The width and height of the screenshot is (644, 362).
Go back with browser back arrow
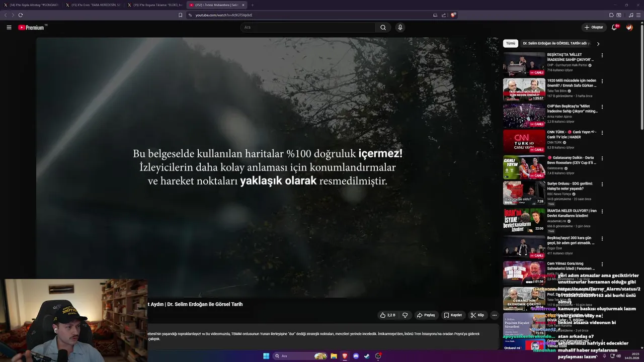pyautogui.click(x=6, y=15)
